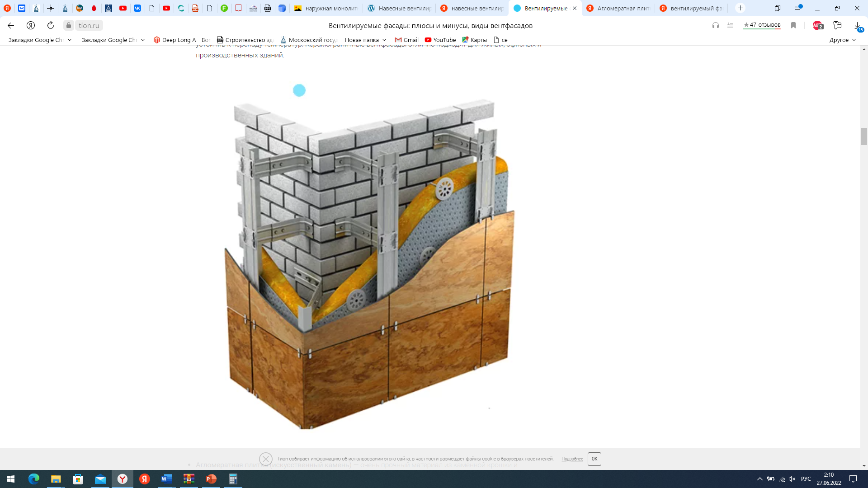Expand the 'Другое' bookmarks dropdown
Image resolution: width=868 pixels, height=488 pixels.
(843, 40)
